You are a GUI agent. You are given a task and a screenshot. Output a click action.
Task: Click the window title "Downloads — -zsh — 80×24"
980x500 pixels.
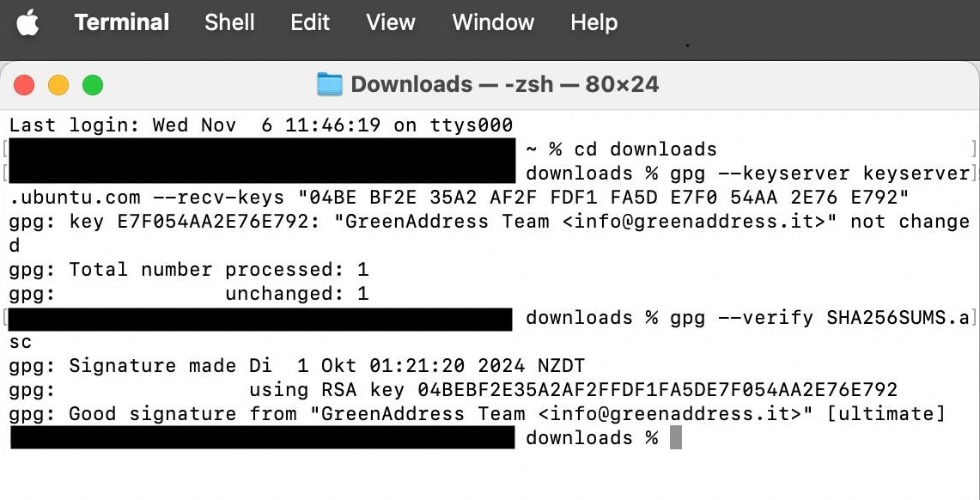pyautogui.click(x=505, y=84)
